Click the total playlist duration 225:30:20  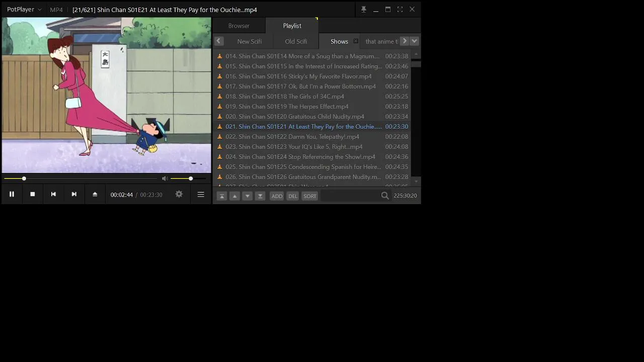click(405, 196)
